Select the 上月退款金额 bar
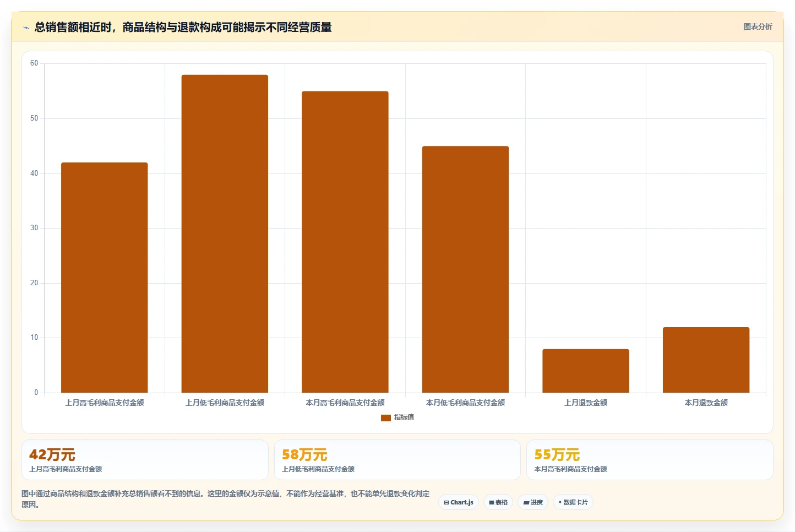This screenshot has width=795, height=532. click(586, 371)
